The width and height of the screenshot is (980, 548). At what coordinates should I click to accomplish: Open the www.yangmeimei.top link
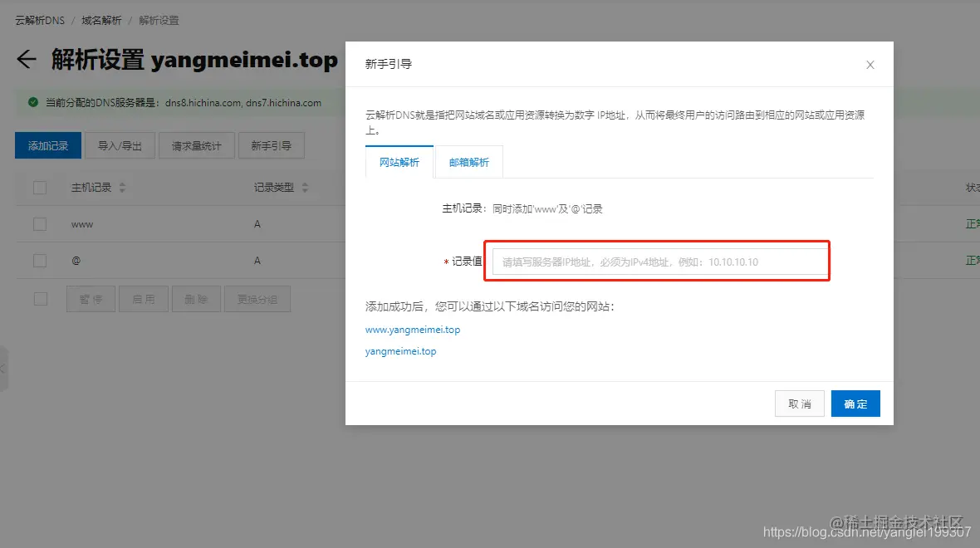pos(413,329)
